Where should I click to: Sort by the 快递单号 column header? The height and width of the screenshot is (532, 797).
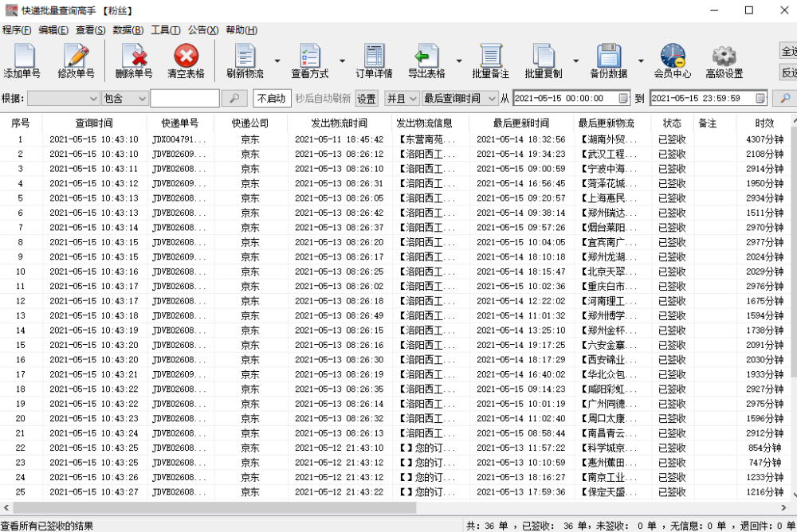coord(180,123)
